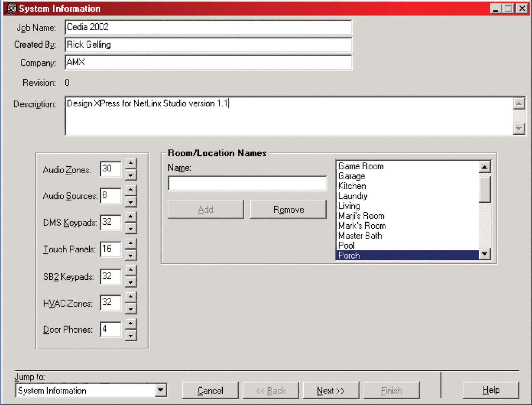Increase the Door Phones value

tap(131, 323)
